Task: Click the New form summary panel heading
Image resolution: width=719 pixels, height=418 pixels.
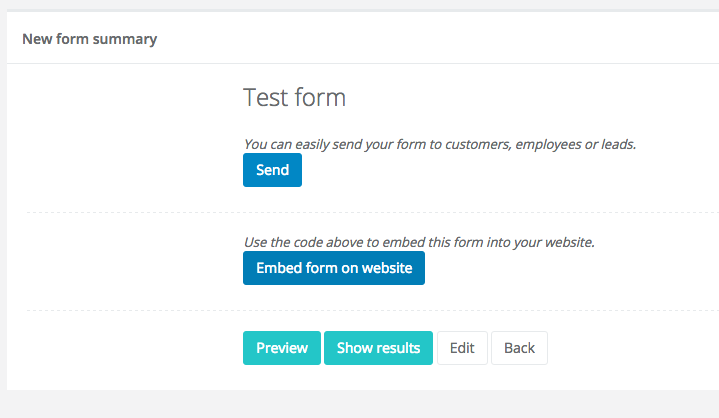Action: tap(89, 40)
